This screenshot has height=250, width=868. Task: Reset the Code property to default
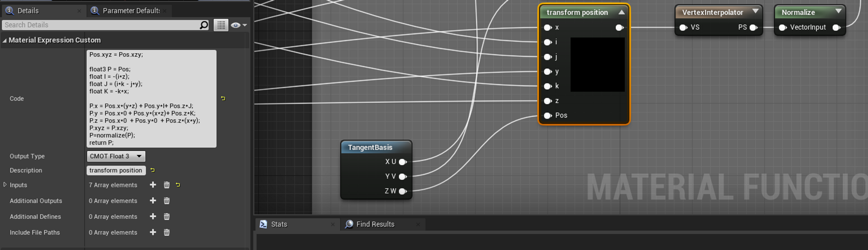pos(223,99)
